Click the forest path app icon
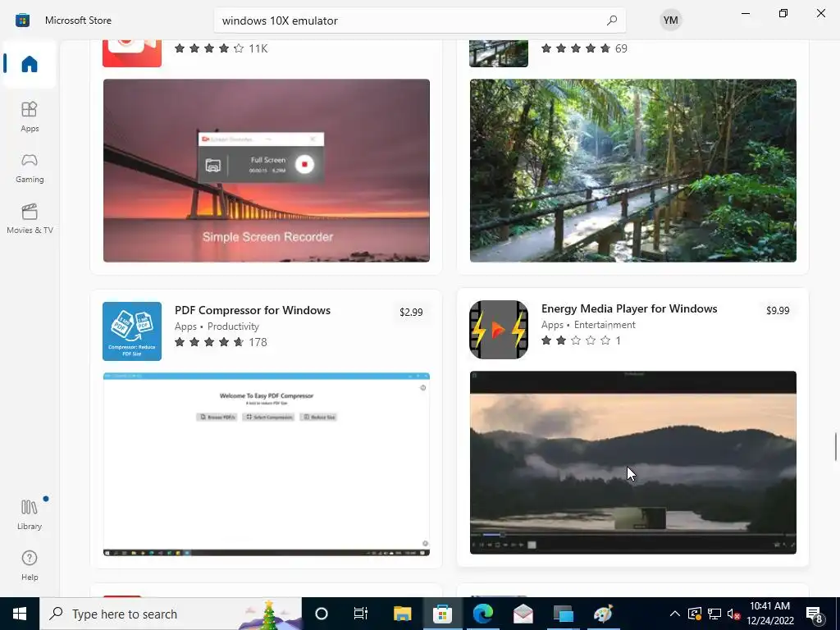This screenshot has width=840, height=630. click(498, 53)
